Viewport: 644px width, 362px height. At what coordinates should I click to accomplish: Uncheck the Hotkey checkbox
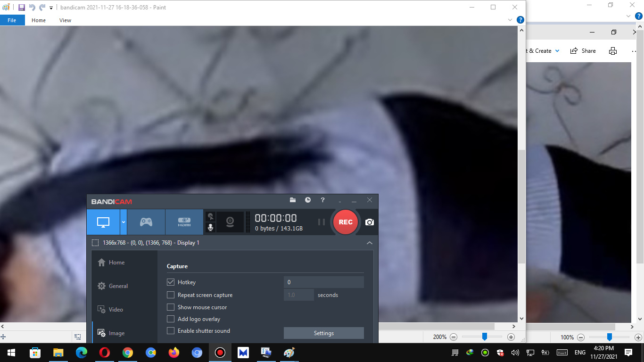pos(171,282)
